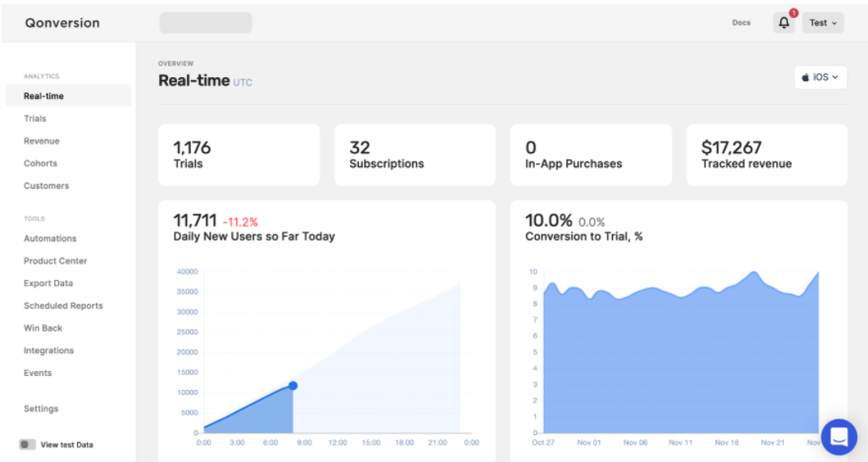868x462 pixels.
Task: Click the 40000 y-axis label
Action: pos(187,271)
